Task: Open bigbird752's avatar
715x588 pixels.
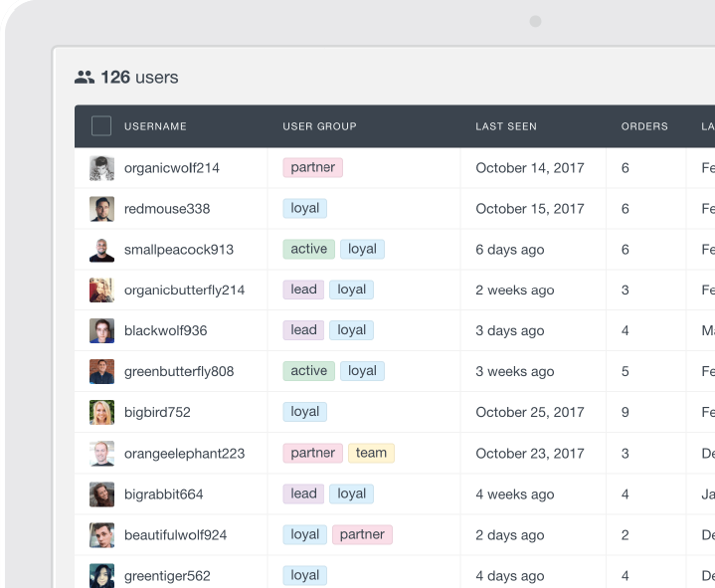Action: [101, 412]
